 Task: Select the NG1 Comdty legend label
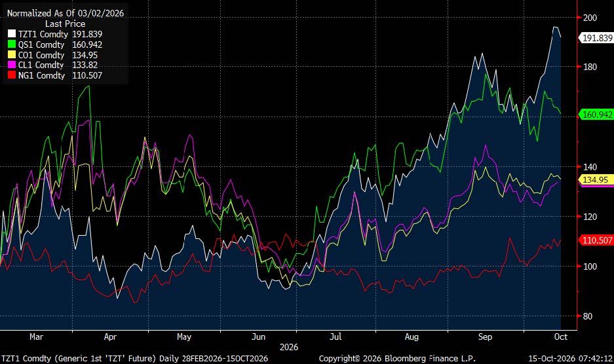pos(41,75)
